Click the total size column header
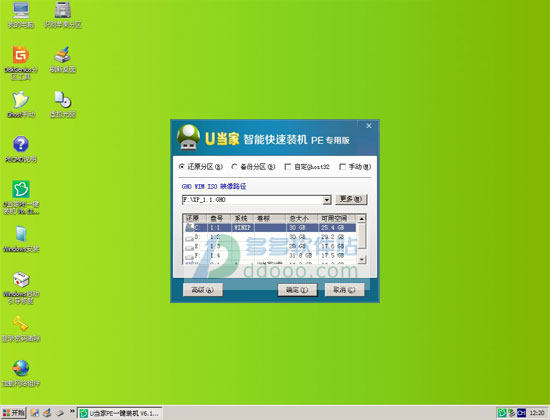Screen dimensions: 550x420 click(x=302, y=219)
